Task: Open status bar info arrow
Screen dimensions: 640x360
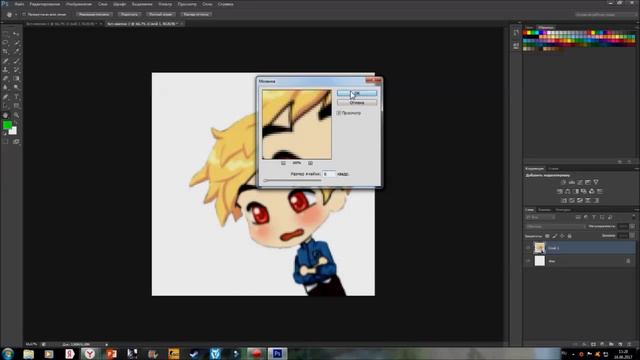Action: pyautogui.click(x=107, y=344)
